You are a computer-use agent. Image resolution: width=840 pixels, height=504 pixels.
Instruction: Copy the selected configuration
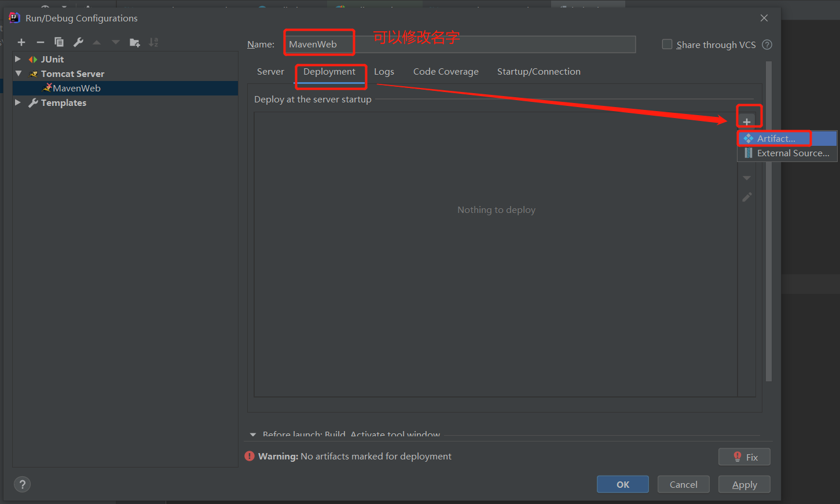(x=59, y=42)
